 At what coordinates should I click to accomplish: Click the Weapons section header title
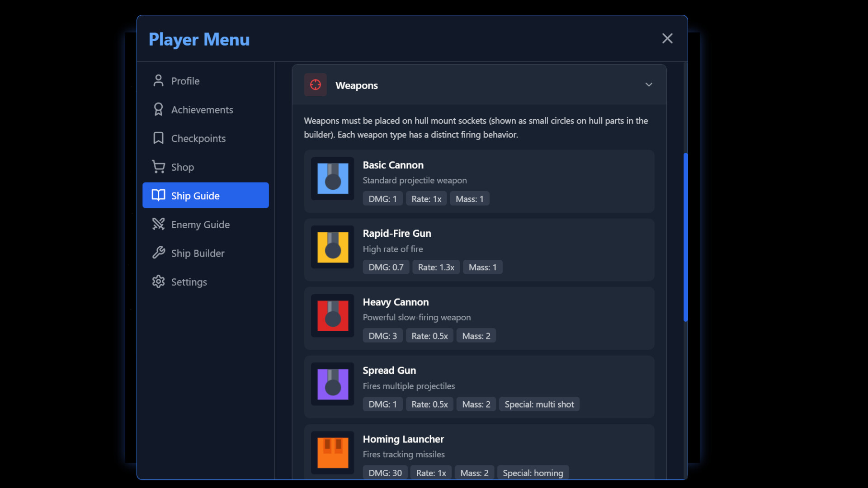pyautogui.click(x=357, y=85)
